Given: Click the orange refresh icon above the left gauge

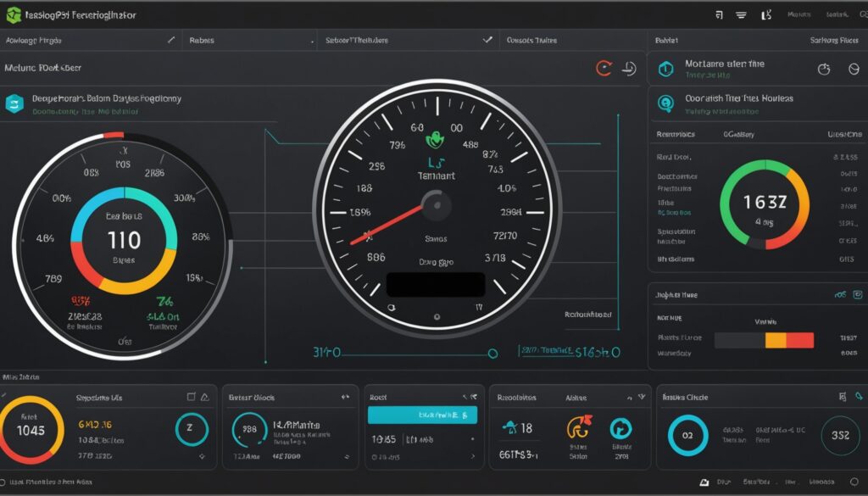Looking at the screenshot, I should 604,69.
